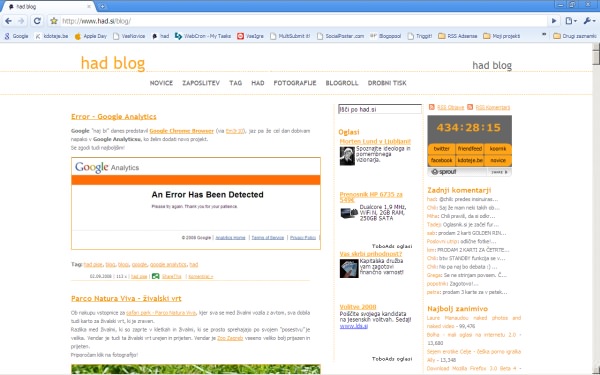Select the BLOGROLL navigation item
The width and height of the screenshot is (600, 375).
click(x=342, y=83)
